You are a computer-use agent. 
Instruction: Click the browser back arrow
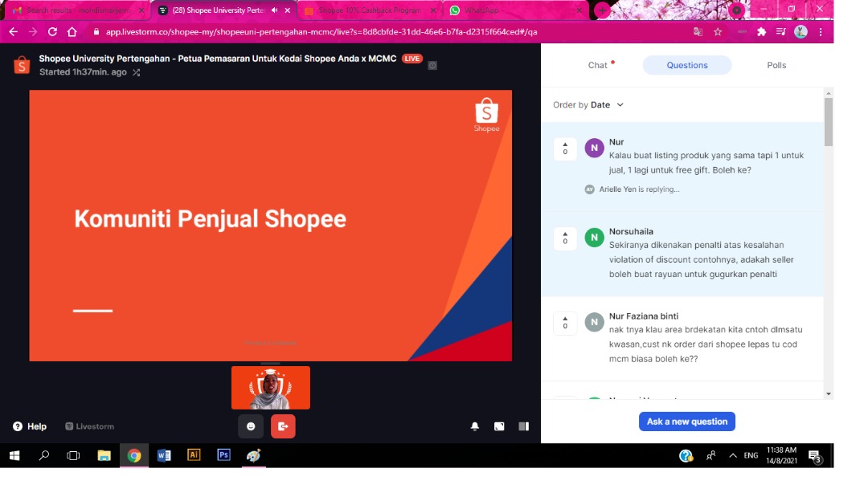pyautogui.click(x=14, y=32)
